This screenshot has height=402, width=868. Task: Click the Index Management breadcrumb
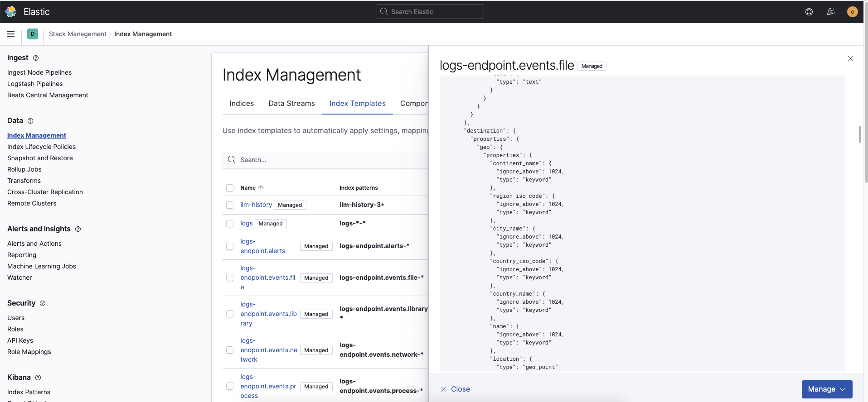click(143, 34)
